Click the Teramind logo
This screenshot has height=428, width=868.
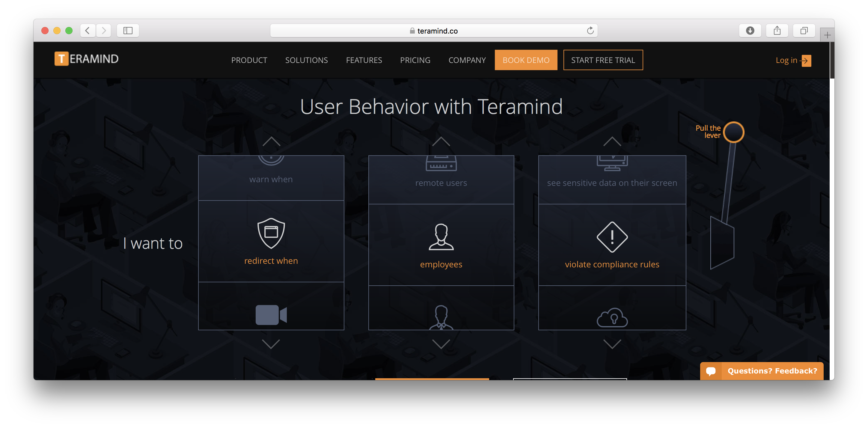[x=87, y=59]
